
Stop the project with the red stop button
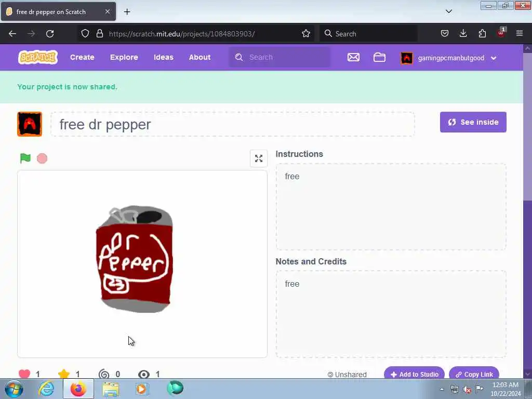coord(42,158)
